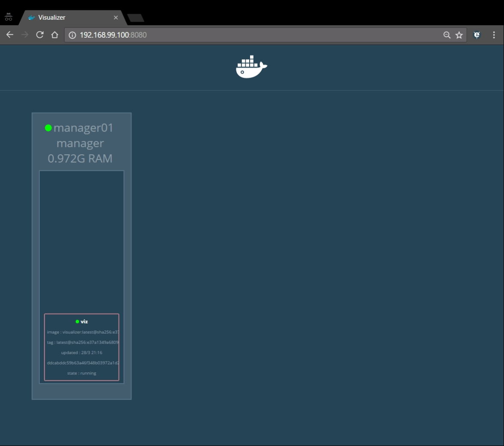Open the zoom control magnifier icon
This screenshot has height=446, width=504.
tap(447, 35)
